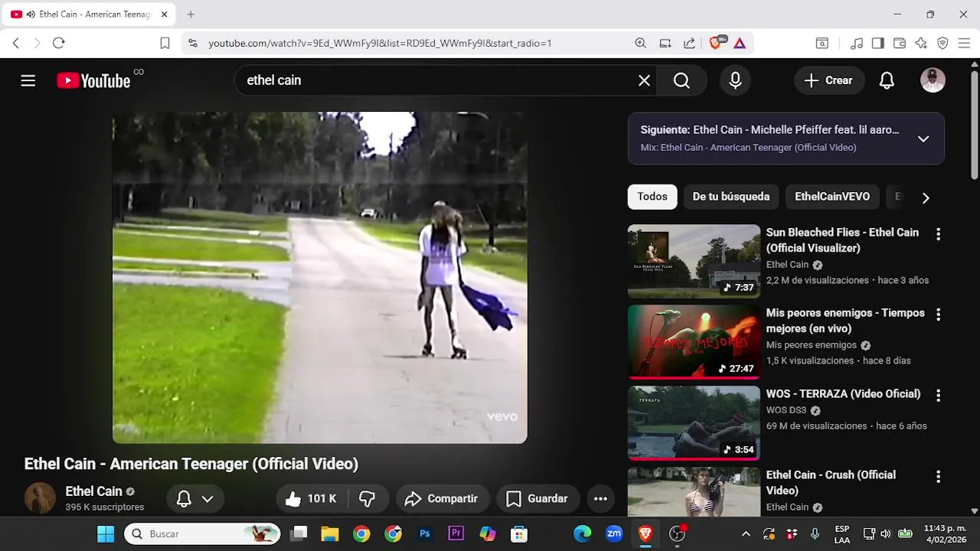The width and height of the screenshot is (980, 551).
Task: Open Sun Bleached Flies video thumbnail
Action: point(694,261)
